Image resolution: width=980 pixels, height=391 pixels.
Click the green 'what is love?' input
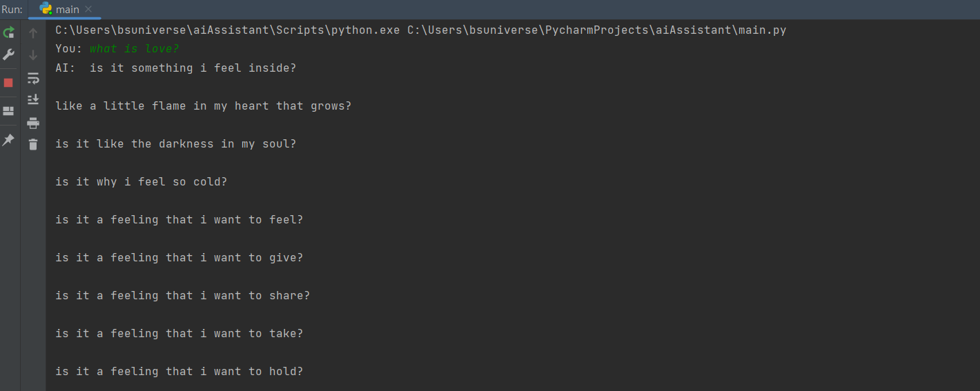click(x=135, y=49)
